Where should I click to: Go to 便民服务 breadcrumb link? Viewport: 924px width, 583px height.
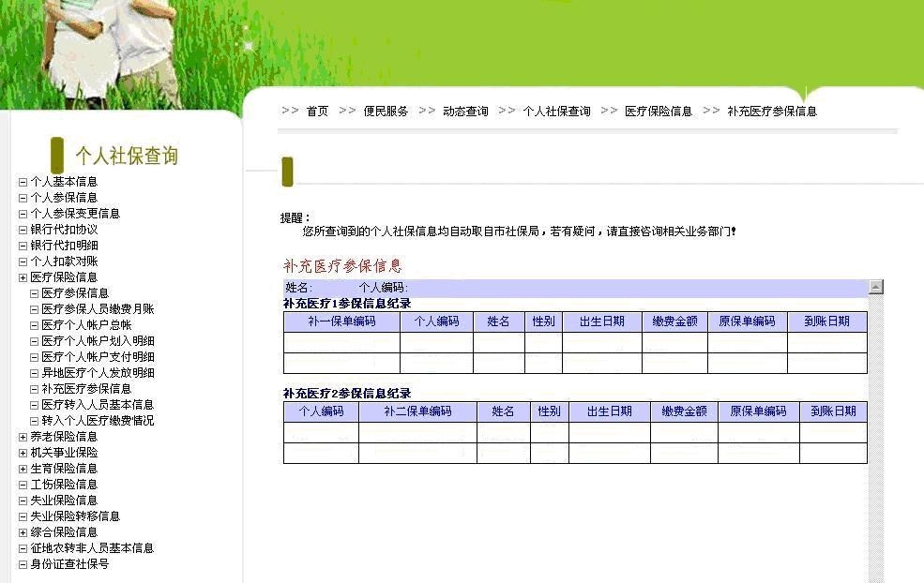click(x=386, y=112)
